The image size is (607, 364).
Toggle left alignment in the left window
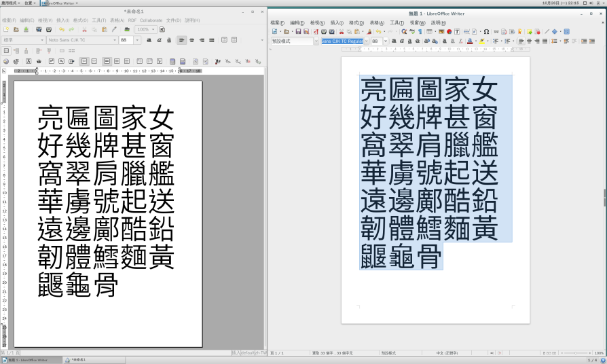(x=182, y=40)
